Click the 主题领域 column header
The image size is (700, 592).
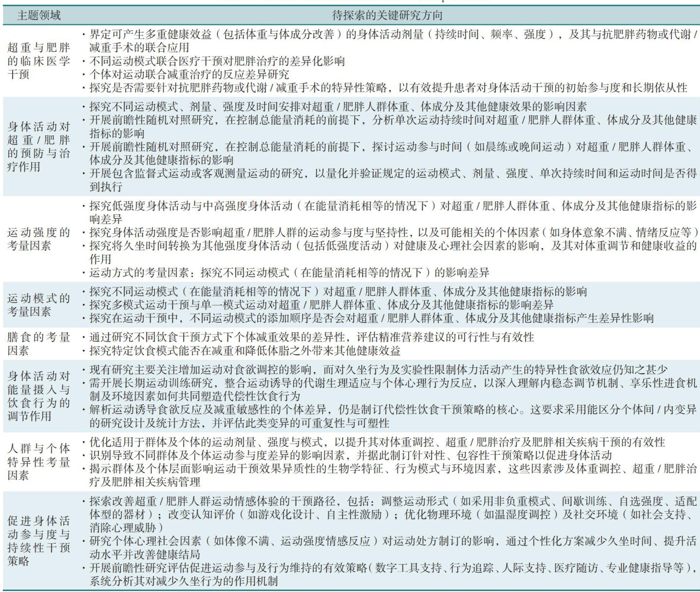pyautogui.click(x=39, y=16)
